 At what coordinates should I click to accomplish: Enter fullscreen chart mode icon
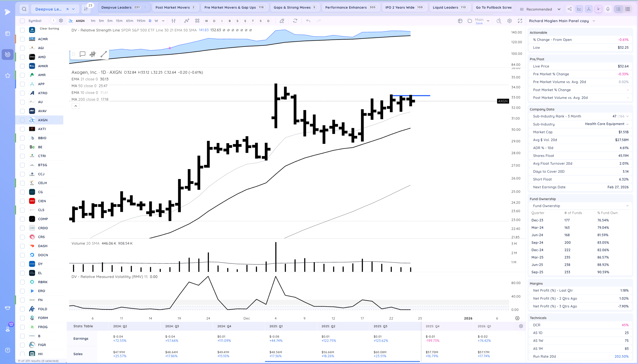[x=520, y=21]
